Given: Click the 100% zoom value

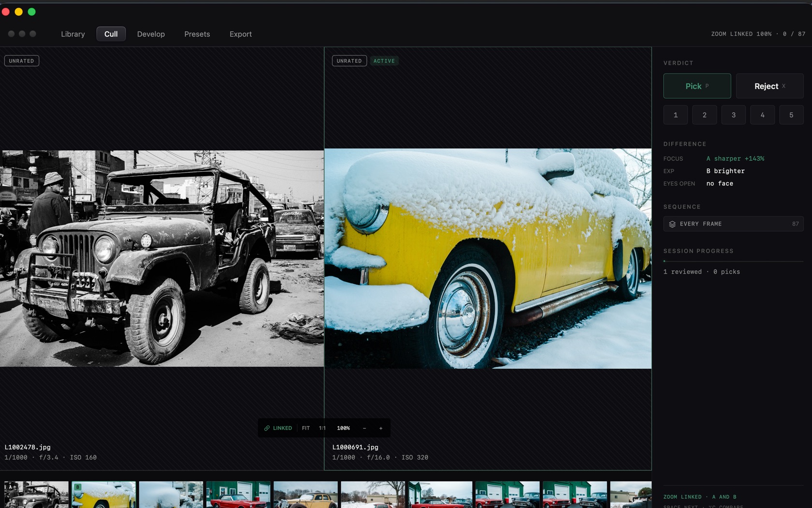Looking at the screenshot, I should click(x=344, y=428).
